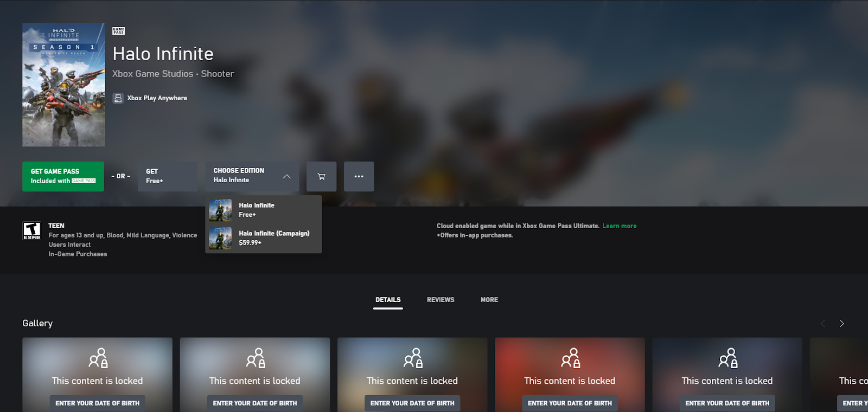Click the Gallery section heading
The width and height of the screenshot is (868, 412).
(x=37, y=323)
